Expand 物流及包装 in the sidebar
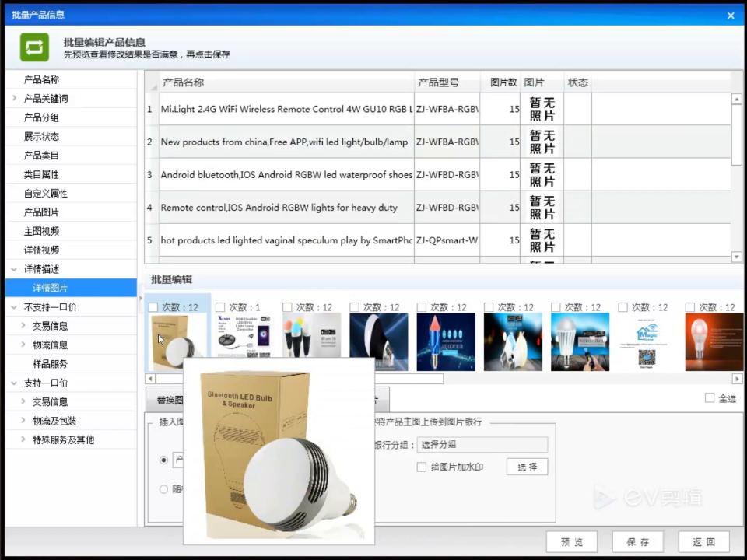The height and width of the screenshot is (560, 747). pos(23,421)
